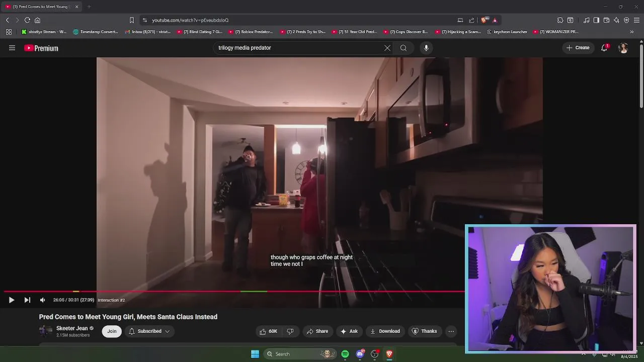Viewport: 644px width, 362px height.
Task: Open Leo AI sparkle icon
Action: coord(616,20)
